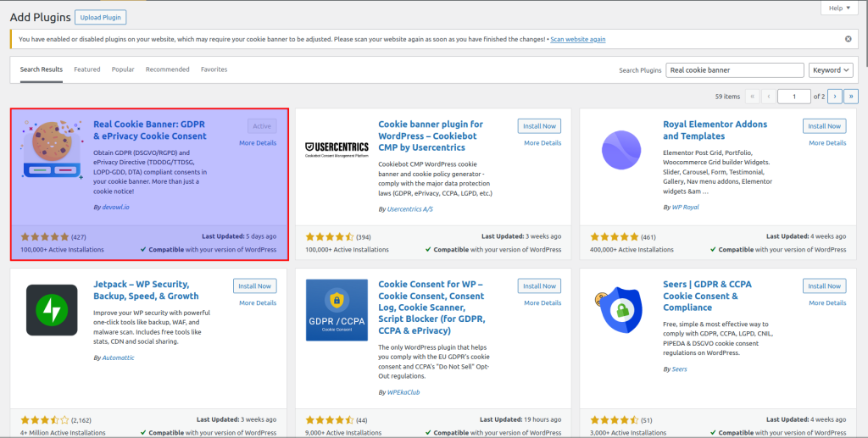Switch to the Recommended tab
The width and height of the screenshot is (868, 438).
[167, 69]
